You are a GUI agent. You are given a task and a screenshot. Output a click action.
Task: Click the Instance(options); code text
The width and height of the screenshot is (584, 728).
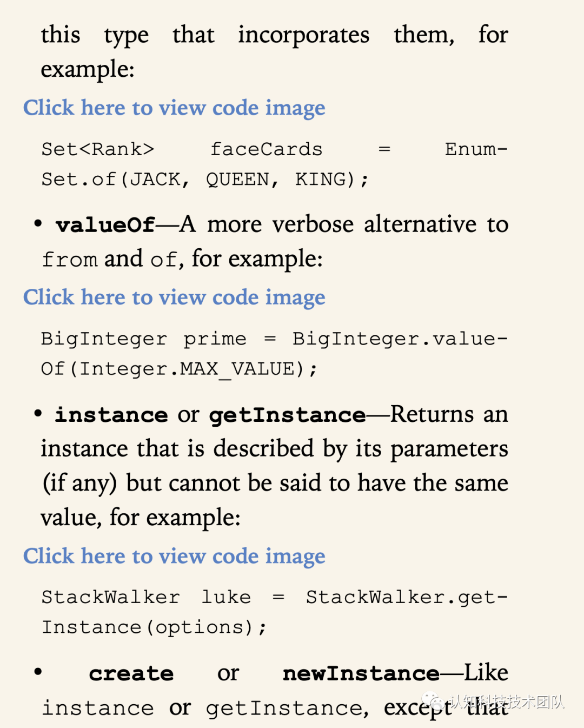point(154,628)
